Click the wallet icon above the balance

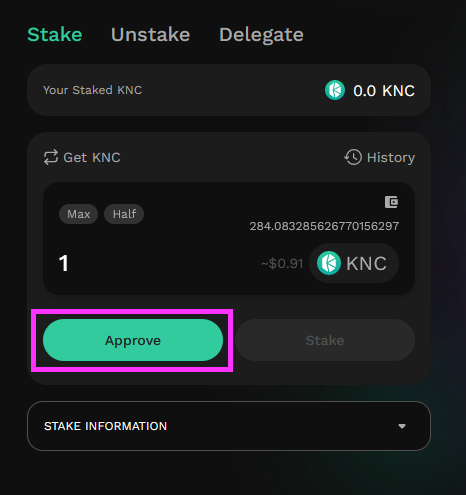pos(391,202)
